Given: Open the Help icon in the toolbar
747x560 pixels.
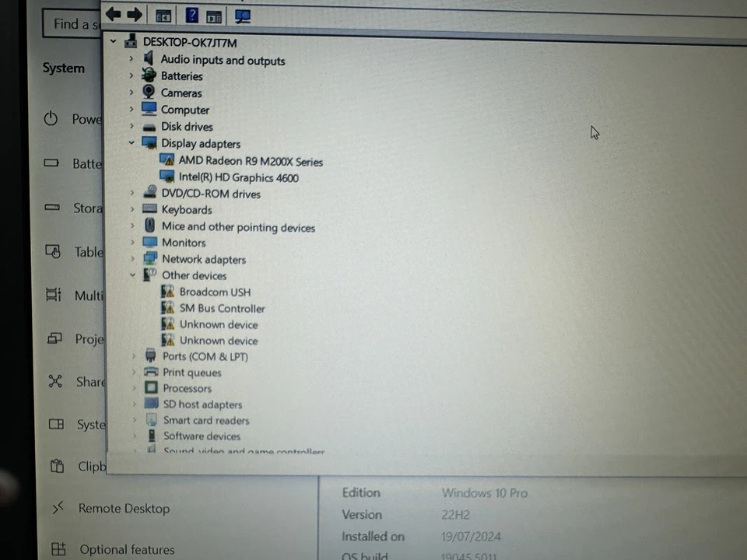Looking at the screenshot, I should click(191, 15).
